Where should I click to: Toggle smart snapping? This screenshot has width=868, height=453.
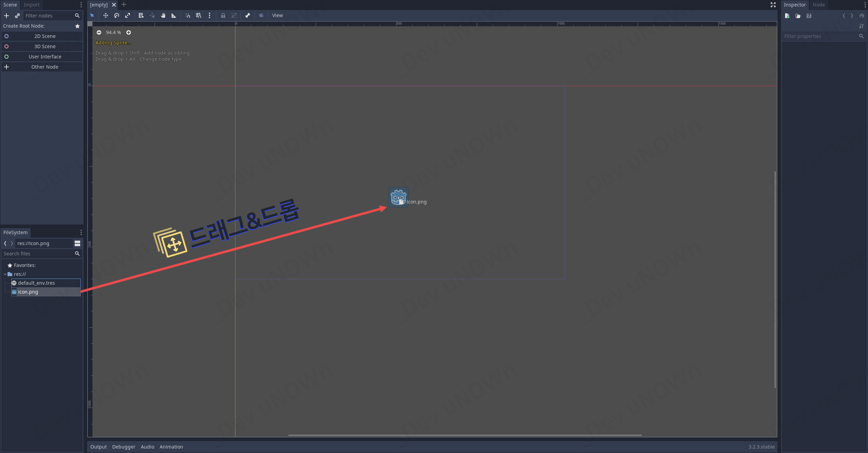click(x=188, y=15)
